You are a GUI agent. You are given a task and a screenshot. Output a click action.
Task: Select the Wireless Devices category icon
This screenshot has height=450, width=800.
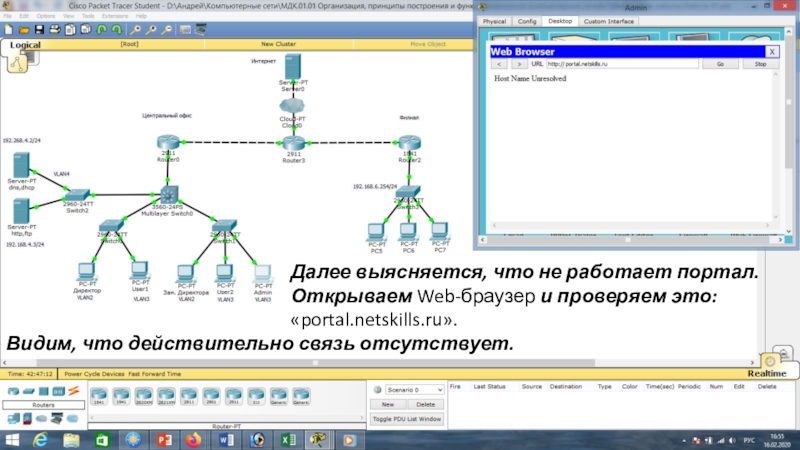[x=58, y=391]
